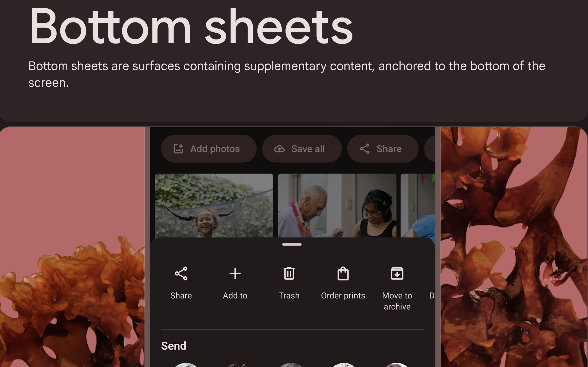This screenshot has width=588, height=367.
Task: Click the Send section heading
Action: pyautogui.click(x=174, y=346)
